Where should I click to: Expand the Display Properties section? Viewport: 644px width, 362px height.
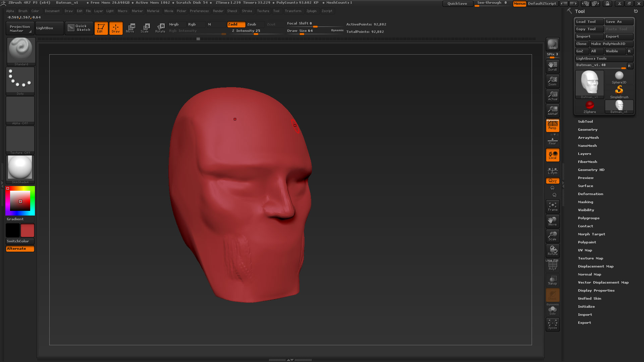pos(596,291)
